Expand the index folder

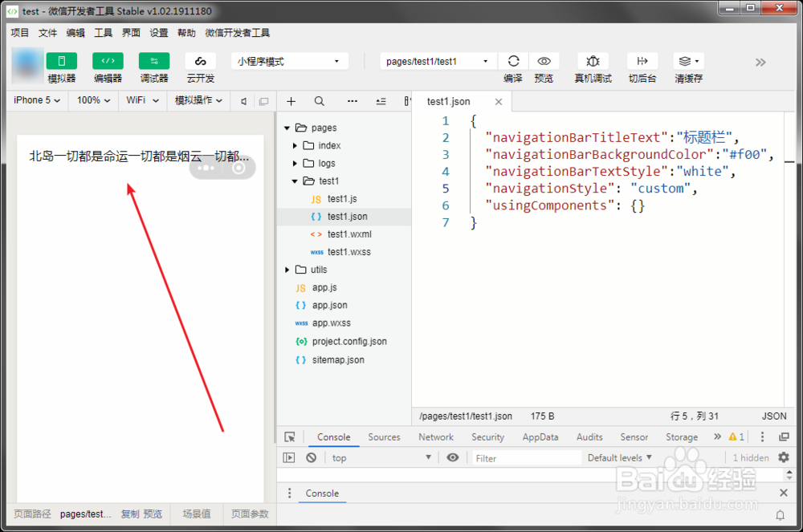click(295, 146)
